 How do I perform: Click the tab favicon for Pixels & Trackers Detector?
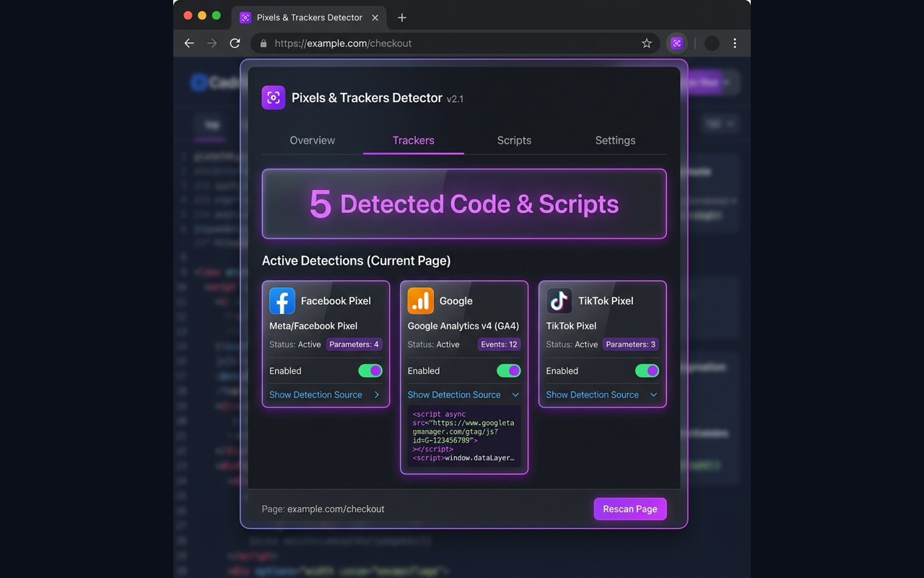tap(245, 17)
